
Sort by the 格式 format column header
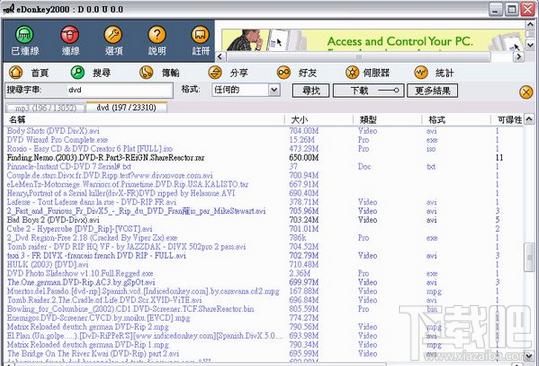[456, 120]
